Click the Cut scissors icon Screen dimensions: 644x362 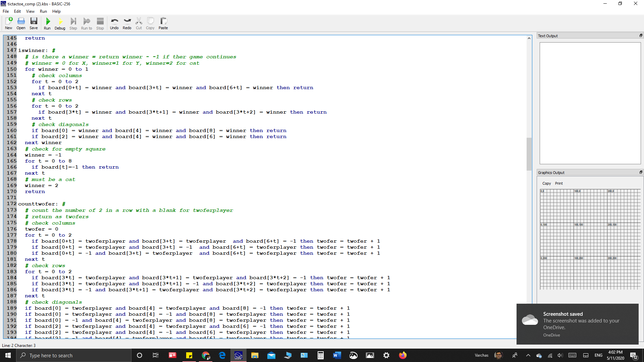pos(139,23)
